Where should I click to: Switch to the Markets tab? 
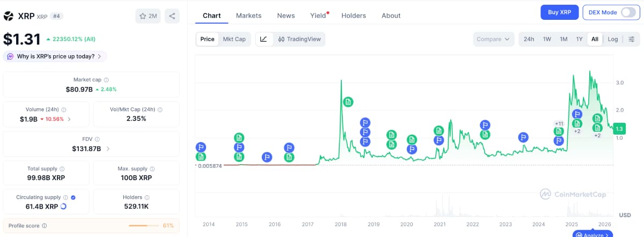pyautogui.click(x=248, y=16)
